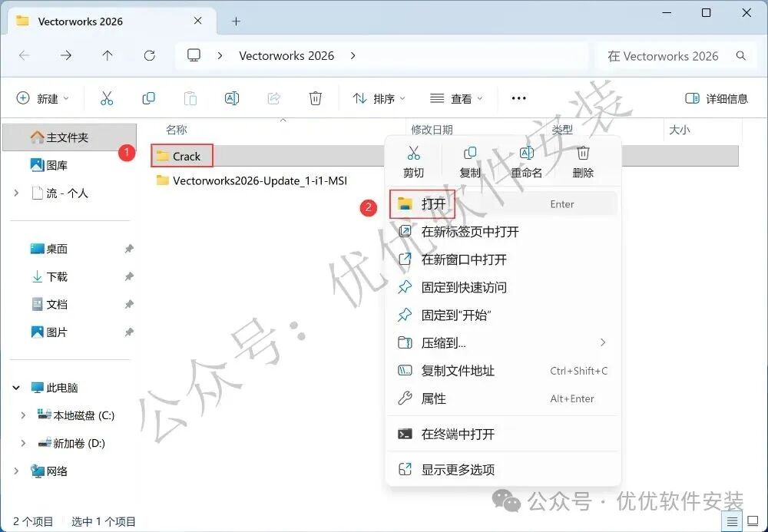Open the 新建 dropdown
Viewport: 768px width, 532px height.
[x=42, y=98]
